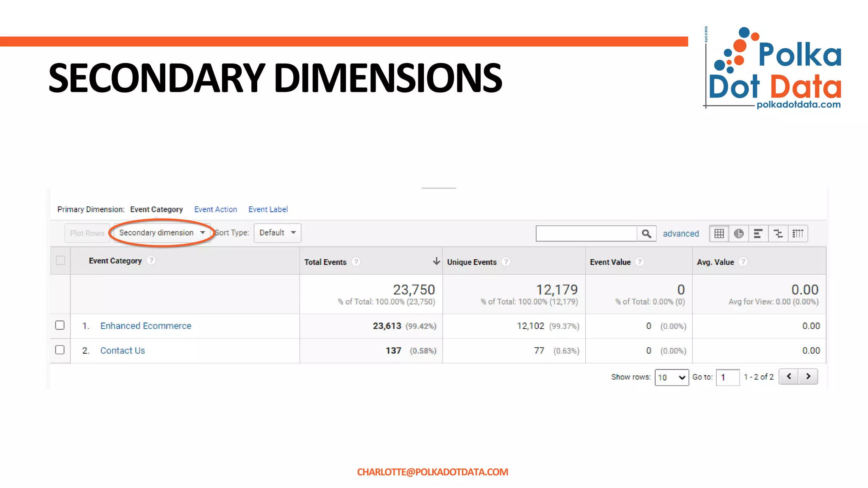Tick the select-all checkbox in table header
Image resolution: width=868 pixels, height=488 pixels.
point(61,260)
